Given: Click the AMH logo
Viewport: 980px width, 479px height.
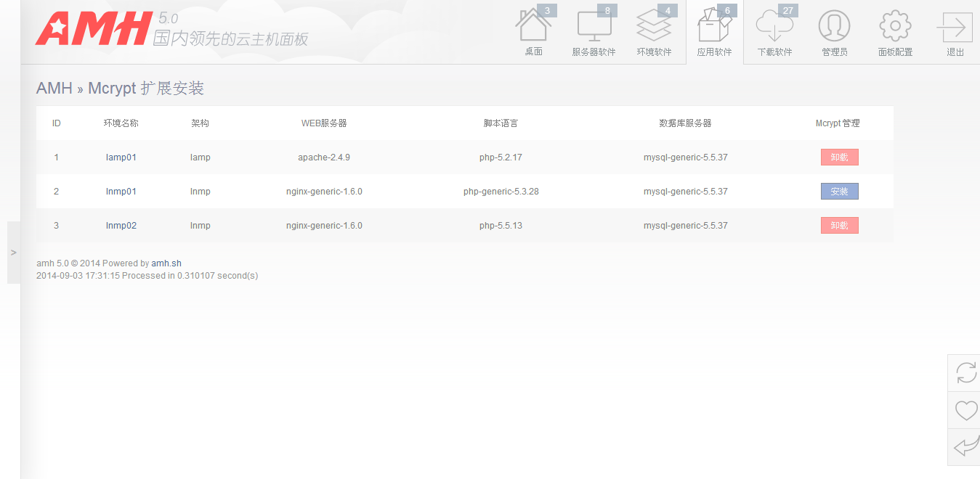Looking at the screenshot, I should [x=93, y=29].
